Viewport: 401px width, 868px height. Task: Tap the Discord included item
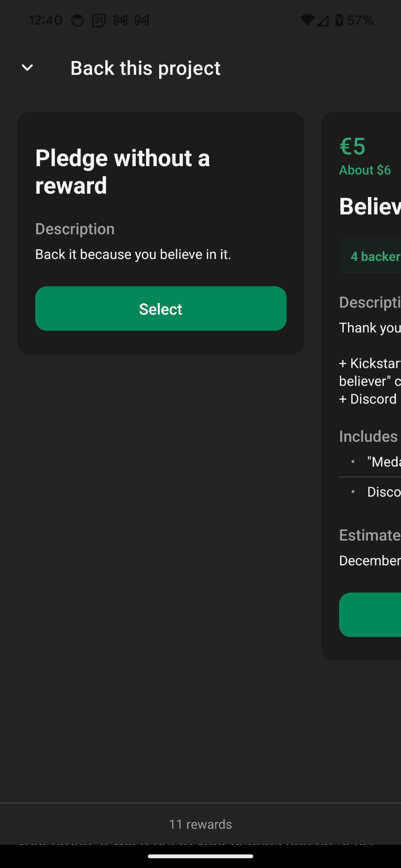point(384,492)
